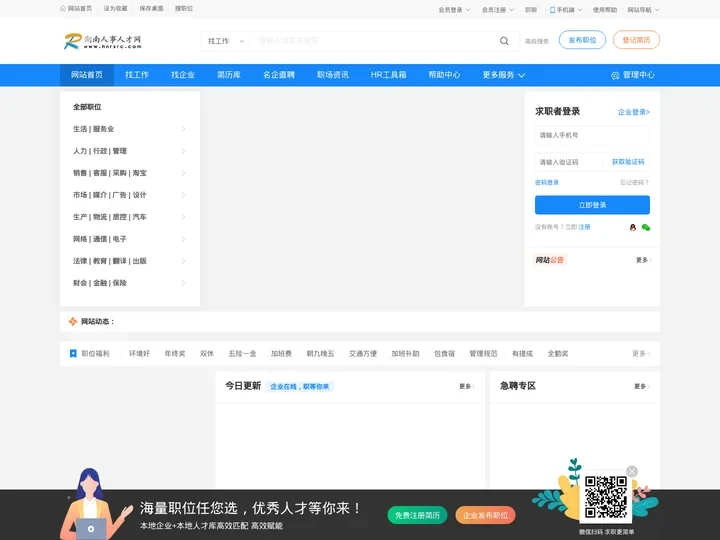Click the 管理中心 headset icon
720x540 pixels.
coord(615,75)
